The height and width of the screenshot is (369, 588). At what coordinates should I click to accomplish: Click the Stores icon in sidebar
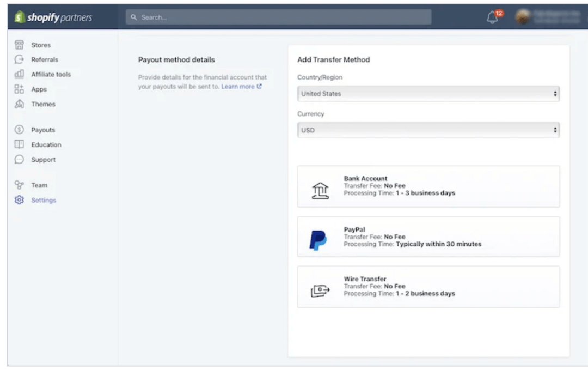pos(20,45)
